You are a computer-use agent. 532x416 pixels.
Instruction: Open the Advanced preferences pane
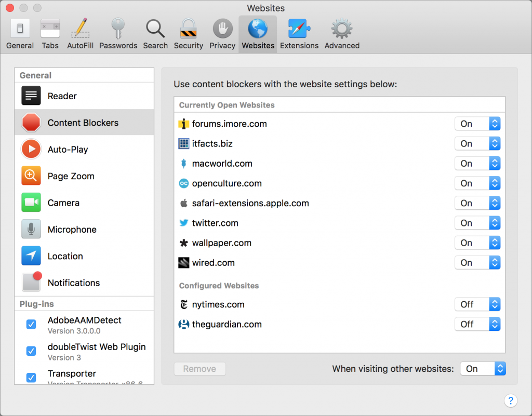(342, 34)
